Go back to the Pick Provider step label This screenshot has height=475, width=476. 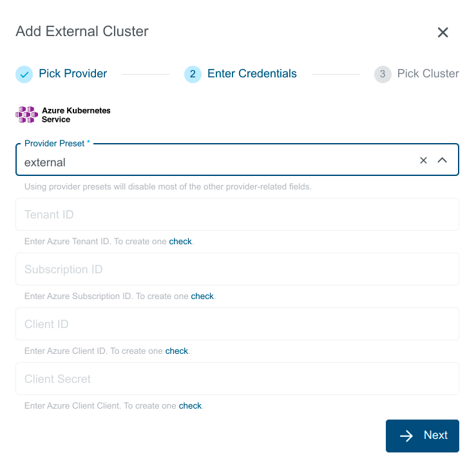coord(73,73)
